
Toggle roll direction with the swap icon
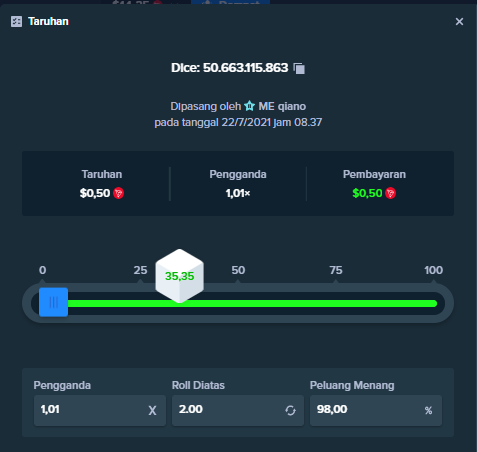pyautogui.click(x=290, y=410)
